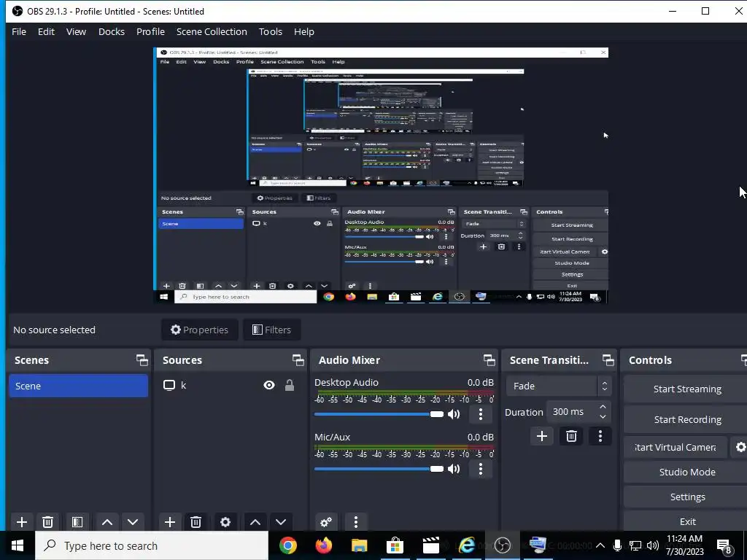Open Windows Start menu
Image resolution: width=747 pixels, height=560 pixels.
(18, 545)
